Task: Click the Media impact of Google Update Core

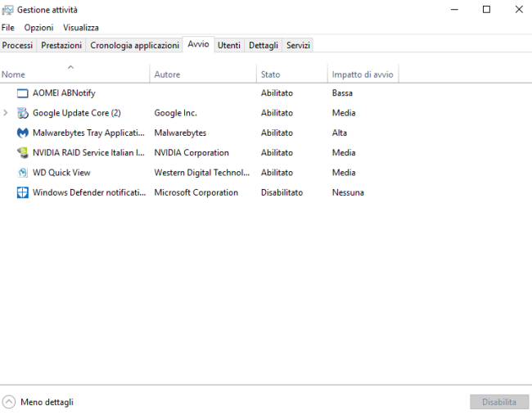Action: (344, 113)
